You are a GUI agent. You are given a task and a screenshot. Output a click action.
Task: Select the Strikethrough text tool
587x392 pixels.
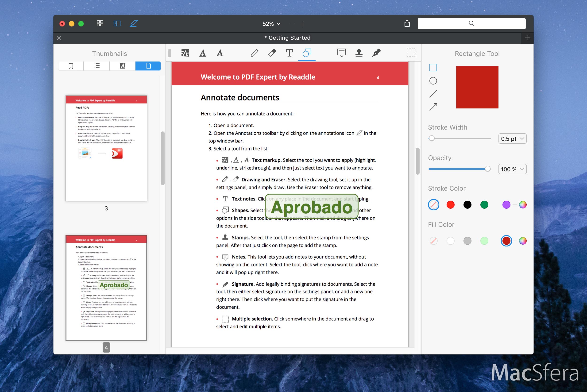pos(220,53)
